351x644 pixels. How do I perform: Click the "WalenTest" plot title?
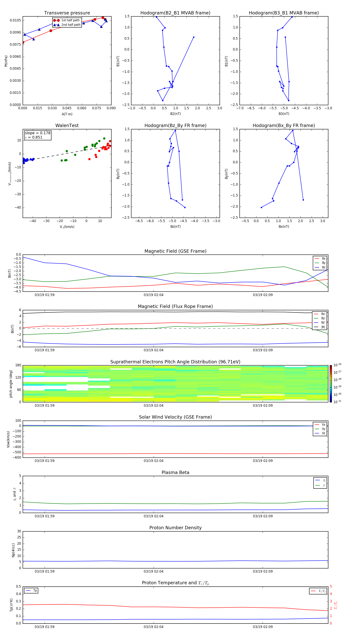(67, 125)
